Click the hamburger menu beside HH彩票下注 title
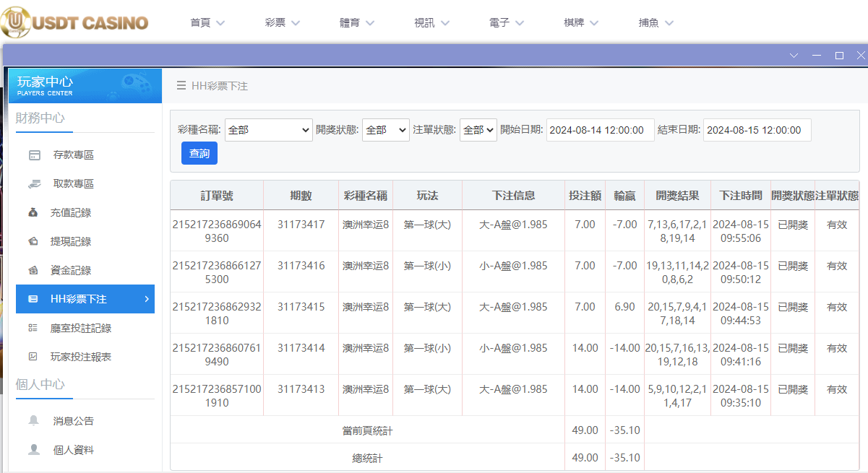Viewport: 868px width, 473px height. 180,84
